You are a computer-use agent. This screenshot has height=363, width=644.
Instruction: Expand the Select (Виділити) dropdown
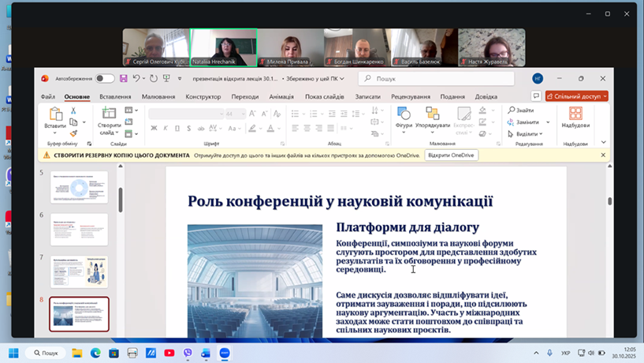pyautogui.click(x=542, y=134)
